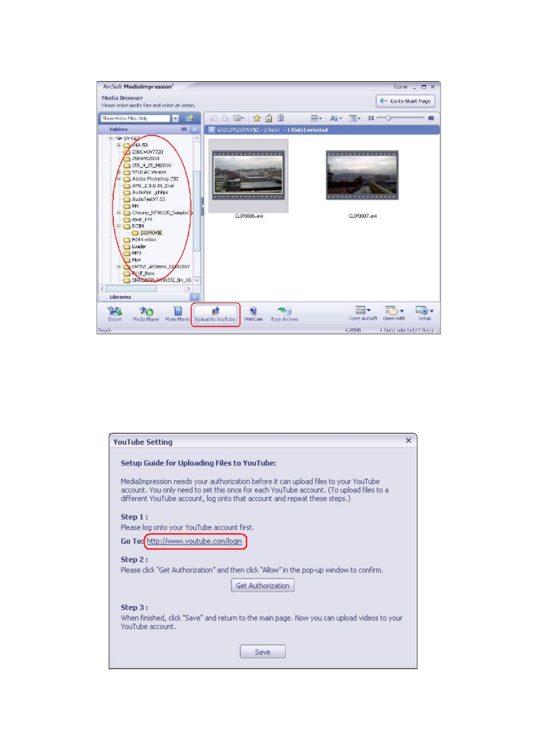Click the star rating icon in the toolbar

point(257,118)
